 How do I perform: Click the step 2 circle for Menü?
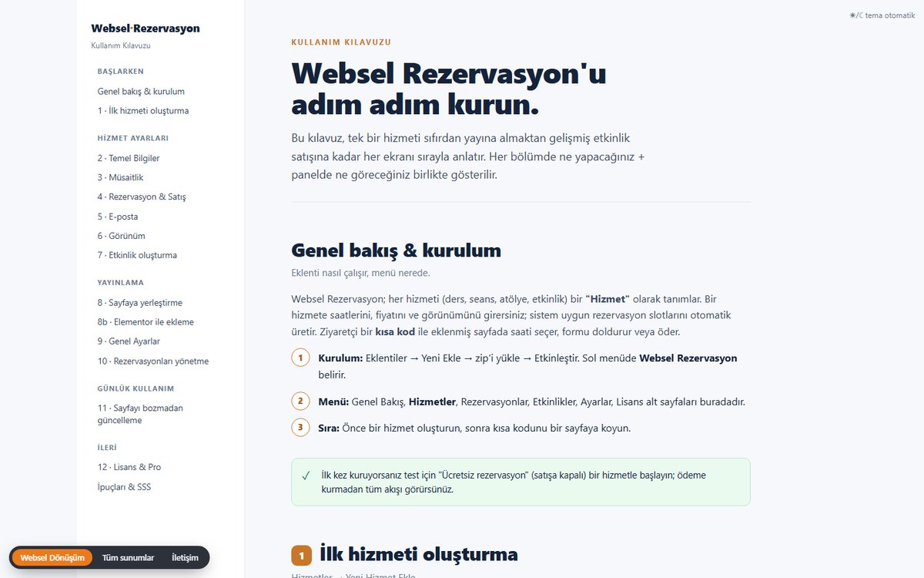[300, 402]
